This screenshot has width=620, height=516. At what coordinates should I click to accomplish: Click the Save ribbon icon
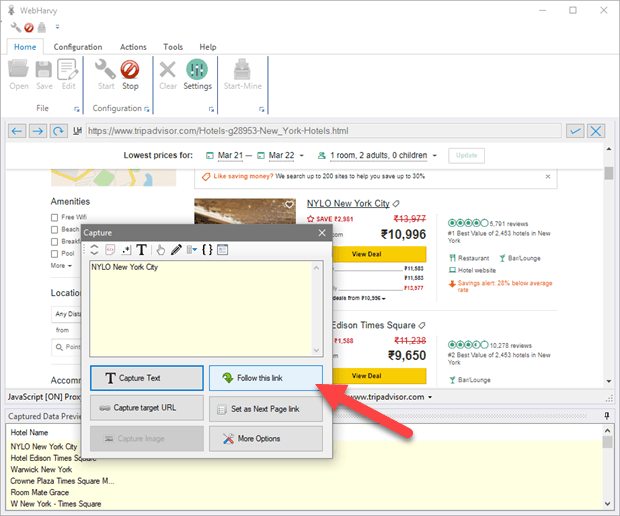(x=44, y=74)
